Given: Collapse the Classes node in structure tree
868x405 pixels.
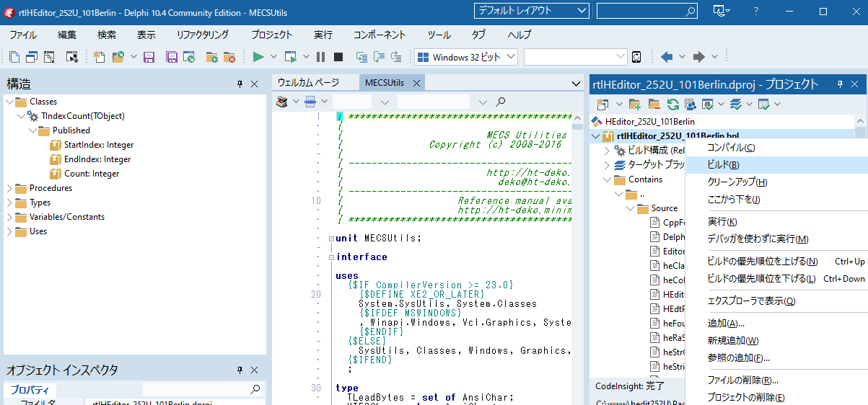Looking at the screenshot, I should coord(9,102).
